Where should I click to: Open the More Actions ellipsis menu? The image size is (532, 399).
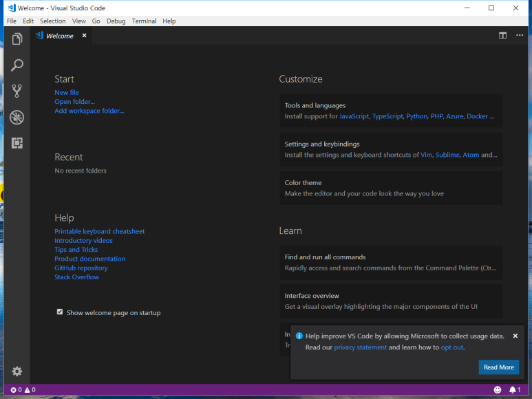coord(520,35)
